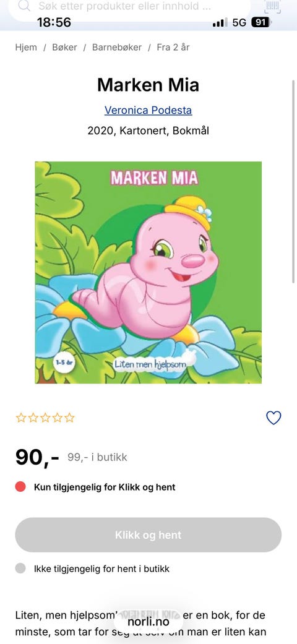Add Marken Mia to favorites heart

click(273, 418)
